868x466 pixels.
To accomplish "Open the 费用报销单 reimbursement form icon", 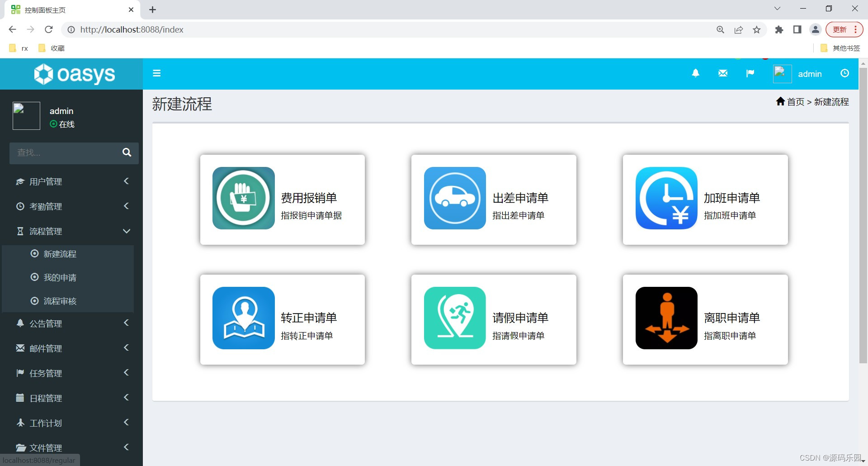I will 243,198.
